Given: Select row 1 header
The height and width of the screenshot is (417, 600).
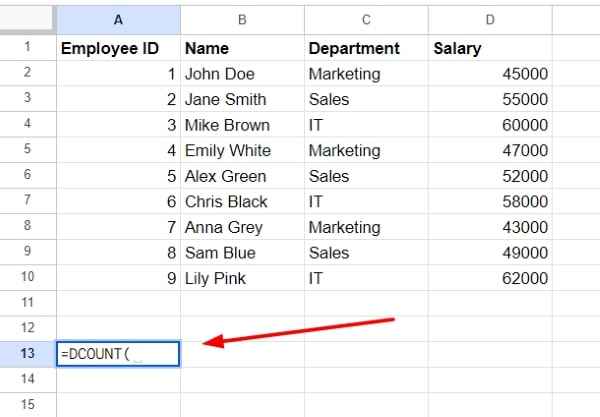Looking at the screenshot, I should pos(28,47).
